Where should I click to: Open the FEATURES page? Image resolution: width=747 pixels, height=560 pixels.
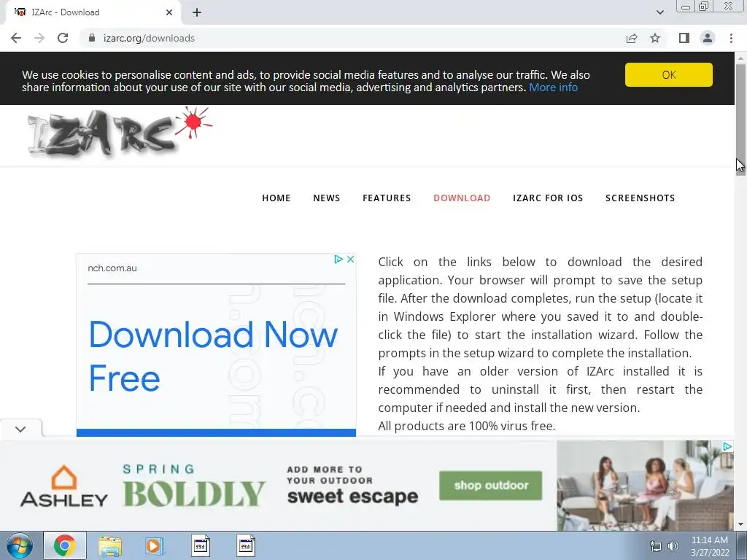[x=387, y=198]
